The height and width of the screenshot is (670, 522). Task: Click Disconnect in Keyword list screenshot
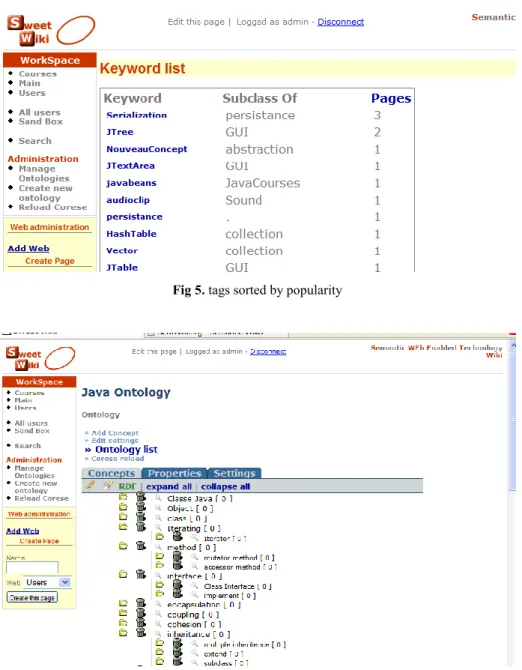coord(340,22)
